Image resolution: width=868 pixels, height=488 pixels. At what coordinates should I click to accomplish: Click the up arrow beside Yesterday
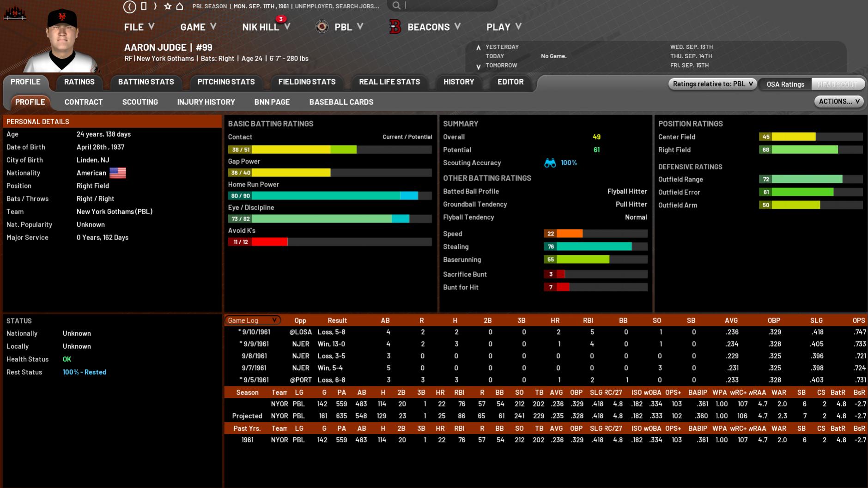479,47
